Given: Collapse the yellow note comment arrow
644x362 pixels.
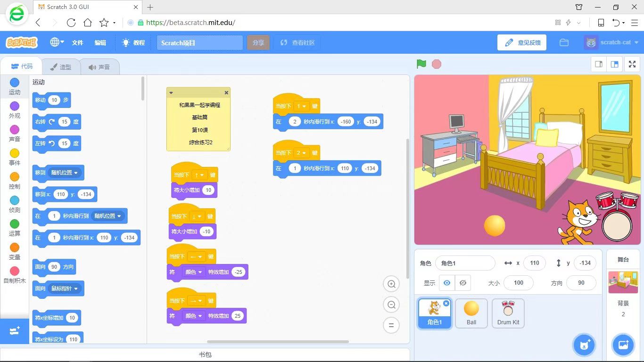Looking at the screenshot, I should tap(171, 93).
